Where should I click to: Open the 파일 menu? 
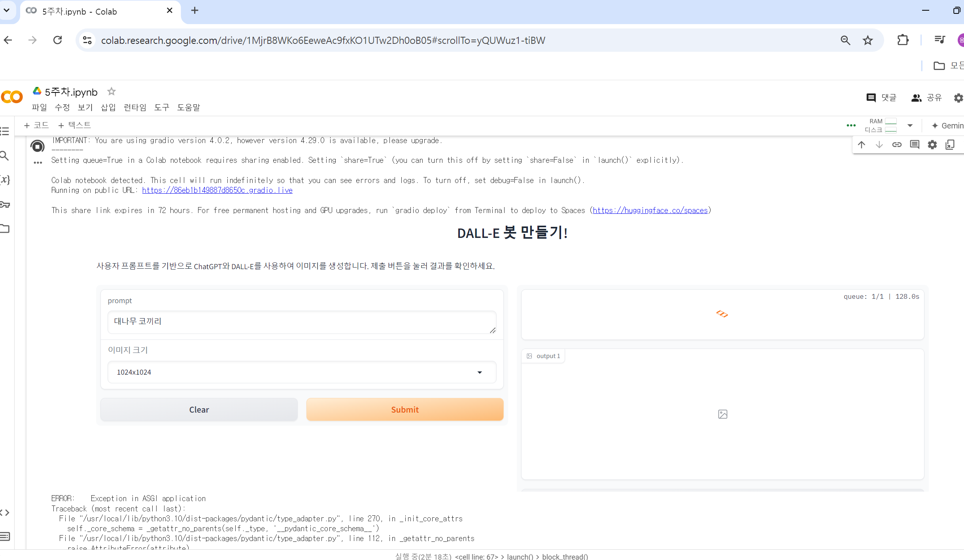click(x=40, y=107)
